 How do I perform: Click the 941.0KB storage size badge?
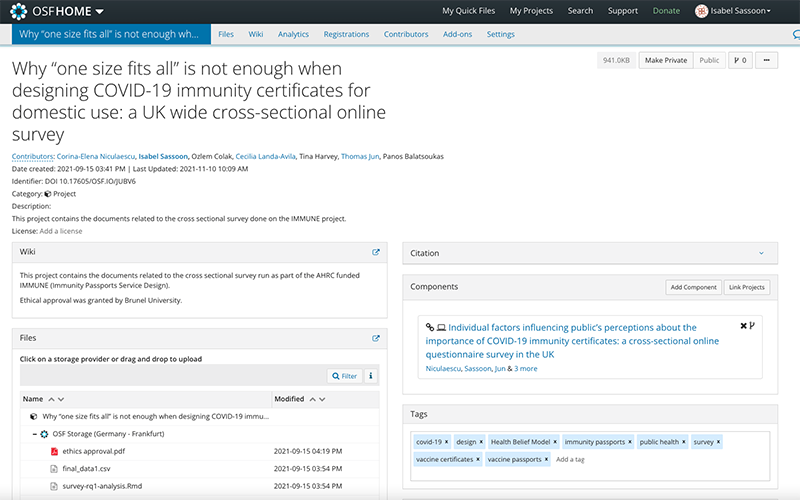tap(616, 60)
